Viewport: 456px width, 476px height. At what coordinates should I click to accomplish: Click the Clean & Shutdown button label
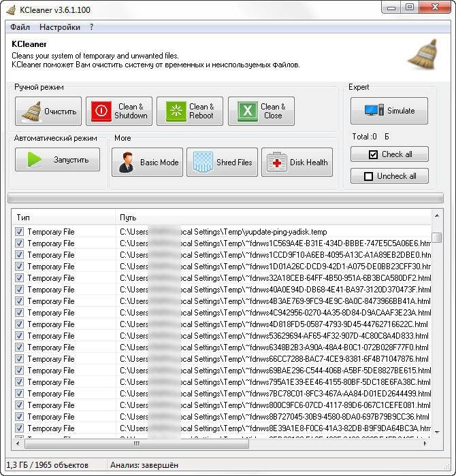pos(131,111)
